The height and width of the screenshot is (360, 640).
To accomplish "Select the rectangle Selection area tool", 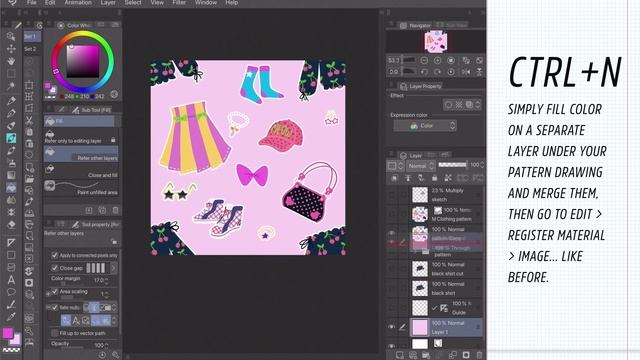I will click(11, 74).
